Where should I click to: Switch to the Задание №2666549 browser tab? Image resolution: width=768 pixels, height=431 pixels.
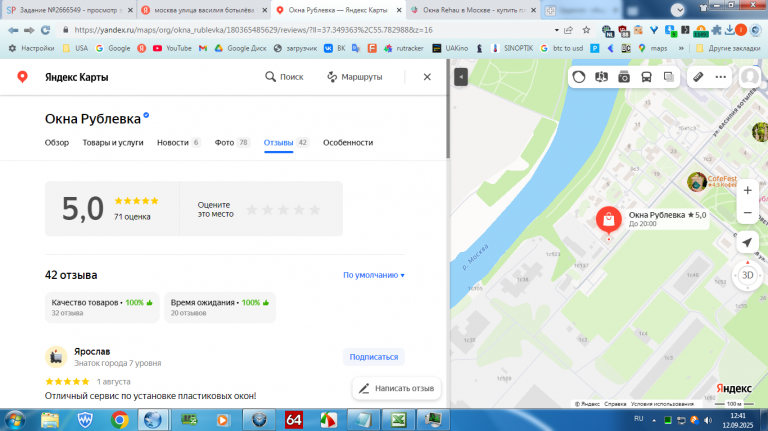[69, 10]
